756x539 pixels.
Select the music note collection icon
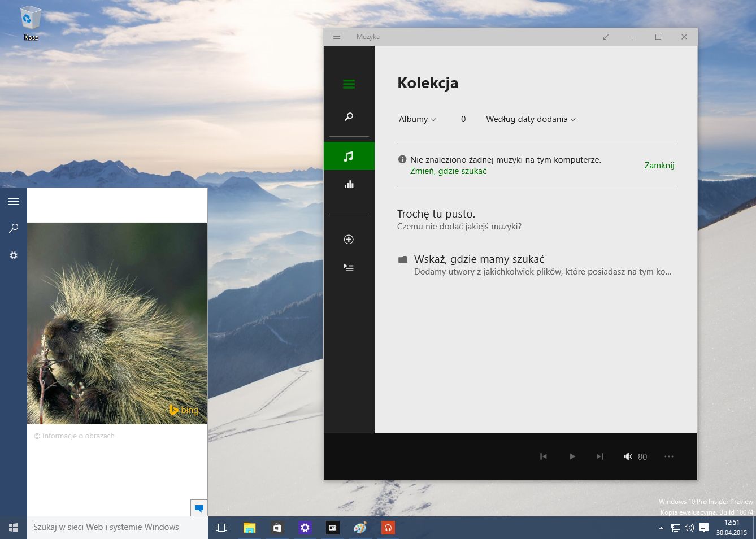point(349,156)
